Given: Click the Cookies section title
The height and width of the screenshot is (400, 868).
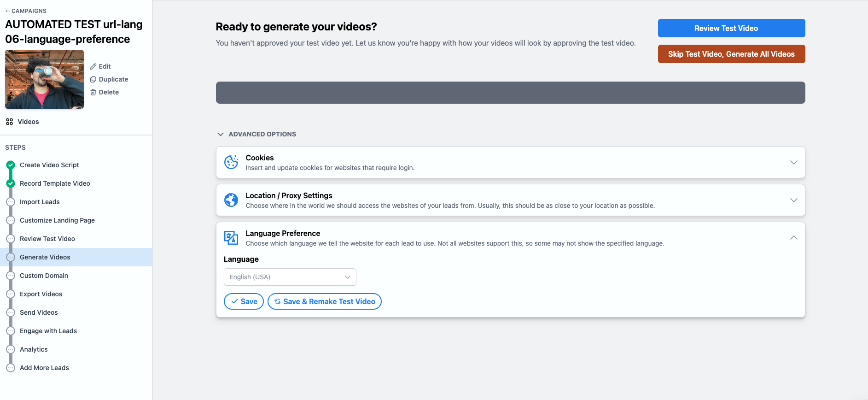Looking at the screenshot, I should [260, 158].
